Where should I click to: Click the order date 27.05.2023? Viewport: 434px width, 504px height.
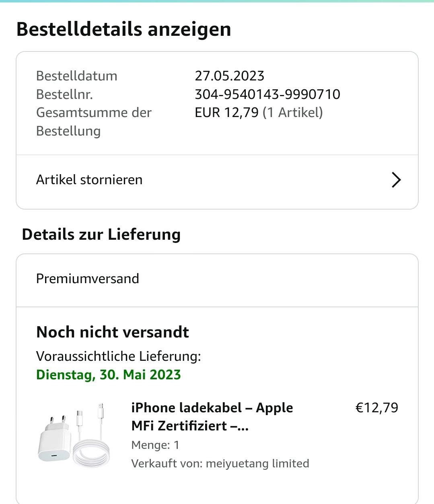point(230,76)
